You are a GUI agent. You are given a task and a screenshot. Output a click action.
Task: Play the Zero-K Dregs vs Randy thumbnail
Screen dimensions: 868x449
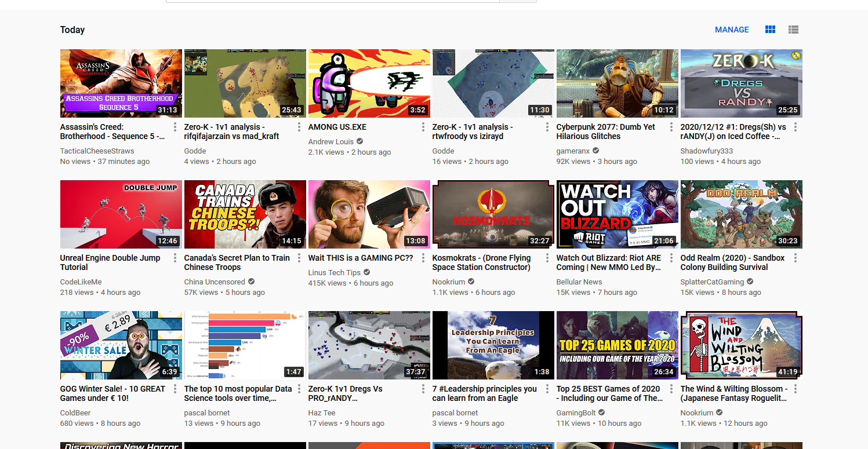click(742, 83)
